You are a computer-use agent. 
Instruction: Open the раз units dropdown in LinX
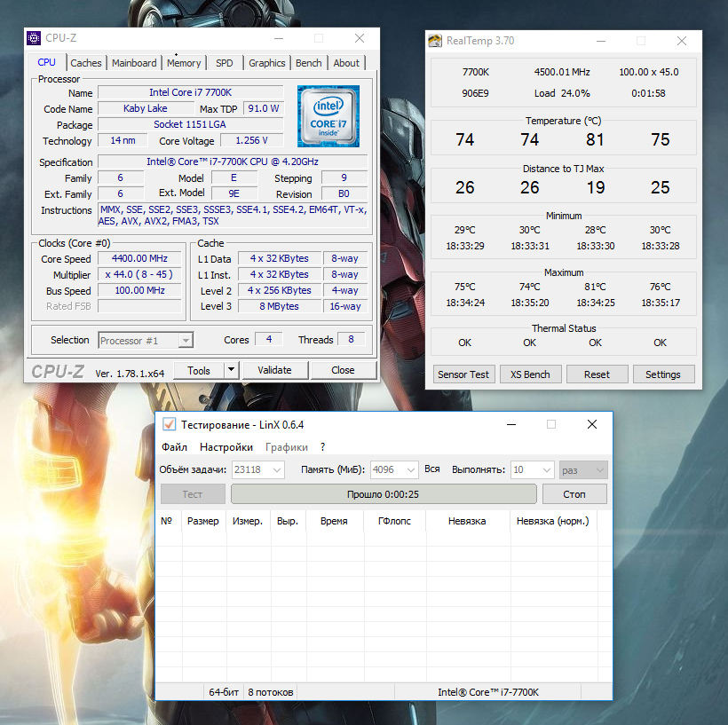[x=583, y=469]
